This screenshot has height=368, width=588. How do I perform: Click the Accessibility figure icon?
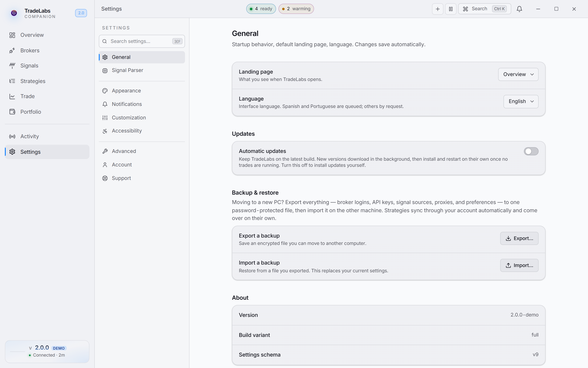click(105, 131)
